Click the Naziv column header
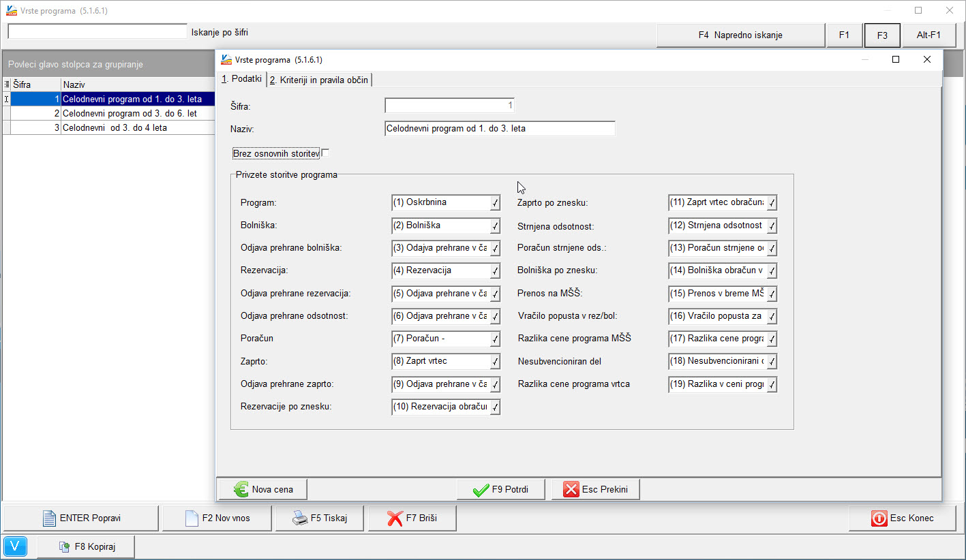The height and width of the screenshot is (560, 966). coord(138,84)
